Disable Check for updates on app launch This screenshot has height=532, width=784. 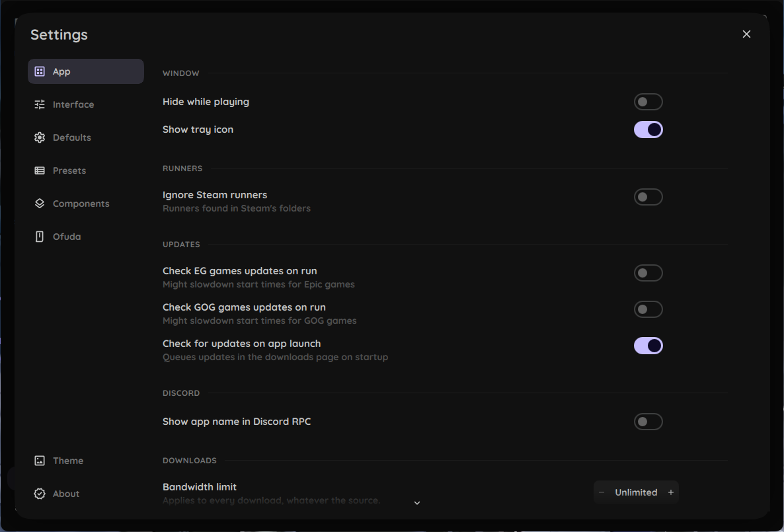pyautogui.click(x=648, y=346)
